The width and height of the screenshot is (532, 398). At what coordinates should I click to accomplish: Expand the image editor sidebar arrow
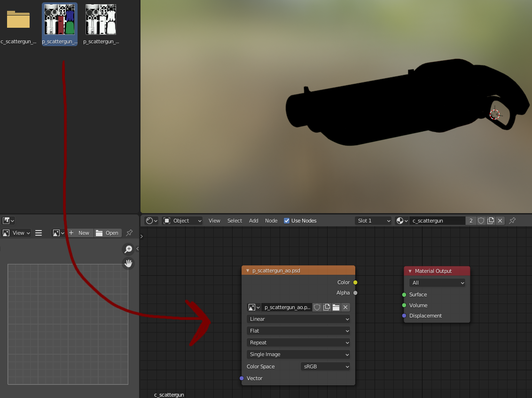(137, 248)
